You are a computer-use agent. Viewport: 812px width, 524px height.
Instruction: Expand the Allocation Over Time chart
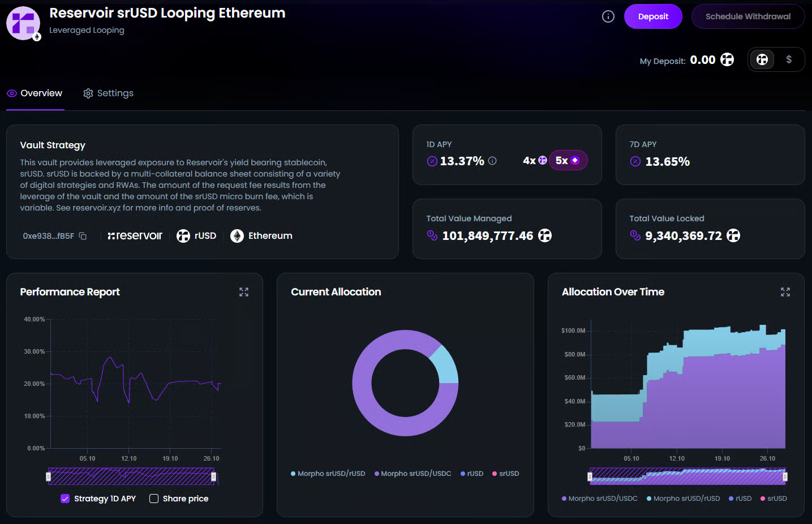pyautogui.click(x=785, y=292)
